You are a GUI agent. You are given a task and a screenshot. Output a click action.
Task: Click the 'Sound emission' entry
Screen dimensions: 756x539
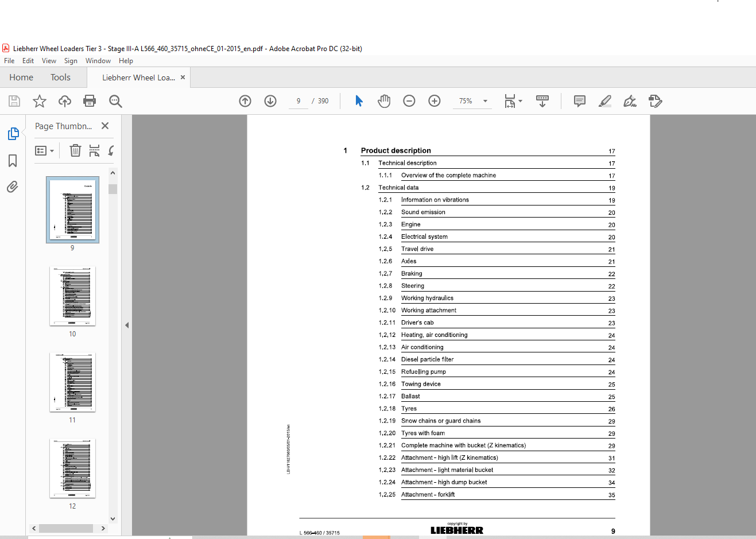[x=423, y=212]
